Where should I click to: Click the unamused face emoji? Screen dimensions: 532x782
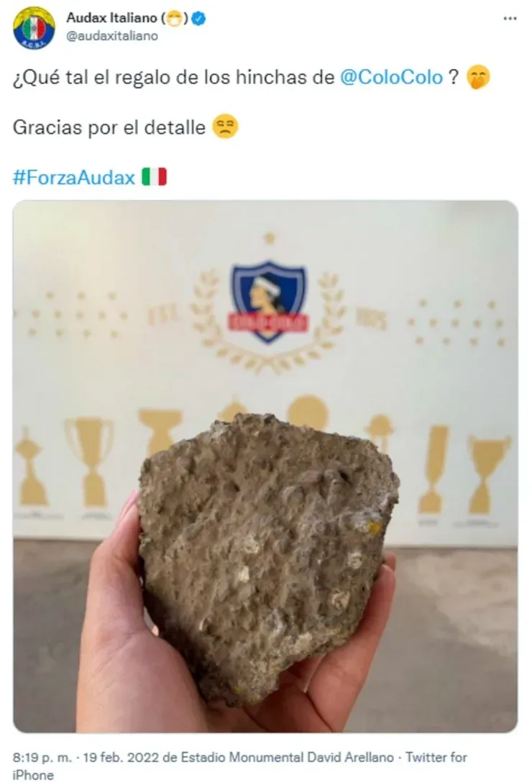[x=225, y=126]
